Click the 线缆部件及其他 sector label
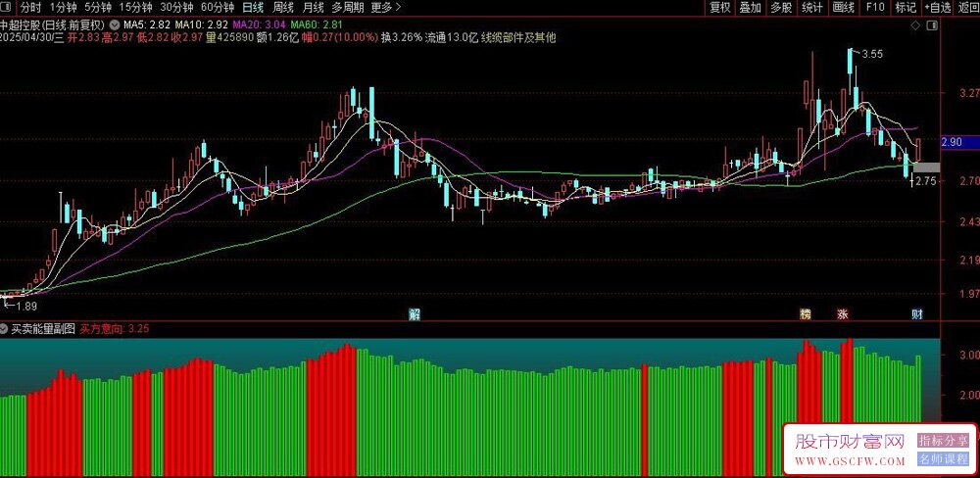 tap(518, 37)
